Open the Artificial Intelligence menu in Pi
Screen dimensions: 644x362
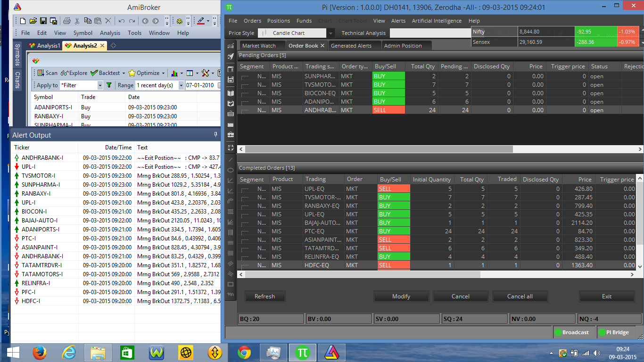coord(437,21)
